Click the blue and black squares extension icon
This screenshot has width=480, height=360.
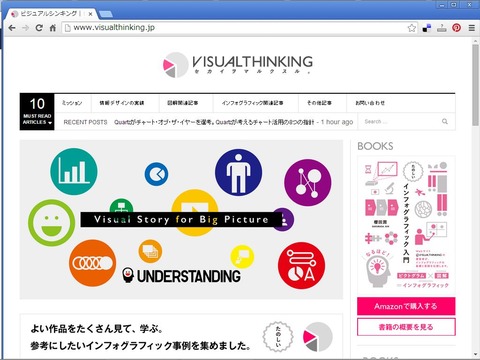[x=427, y=28]
